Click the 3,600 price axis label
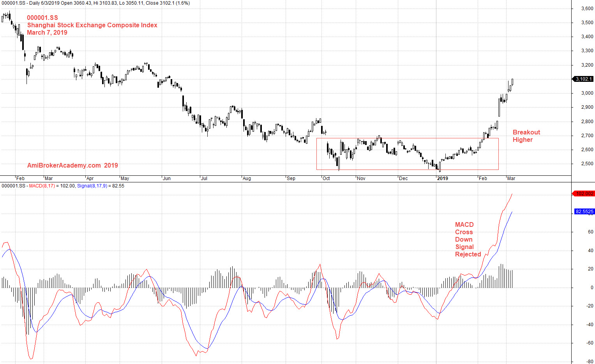The width and height of the screenshot is (595, 364). [587, 9]
